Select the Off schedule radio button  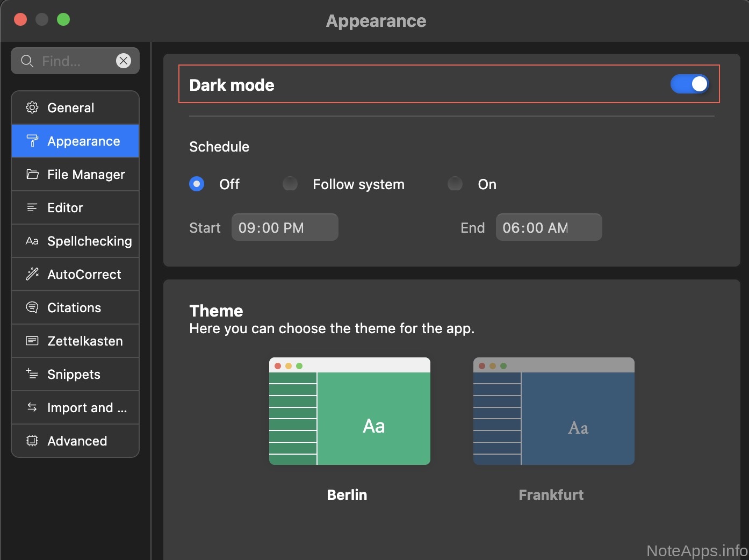197,184
